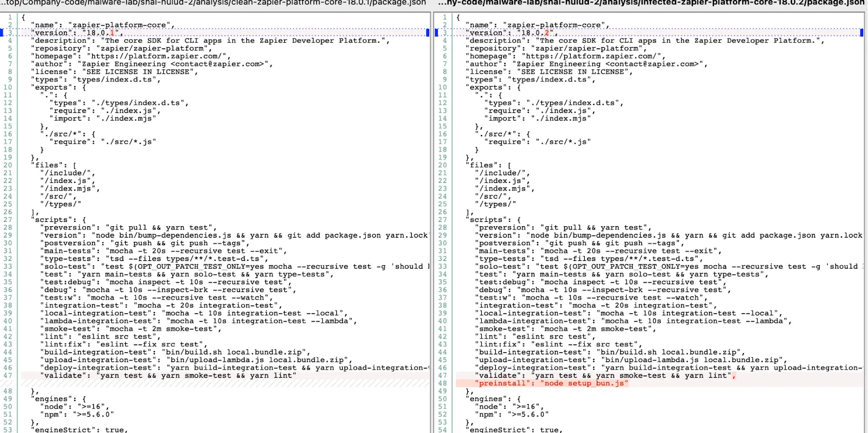The width and height of the screenshot is (868, 433).
Task: Click the "postversion" script line in the infected pane
Action: (x=580, y=243)
